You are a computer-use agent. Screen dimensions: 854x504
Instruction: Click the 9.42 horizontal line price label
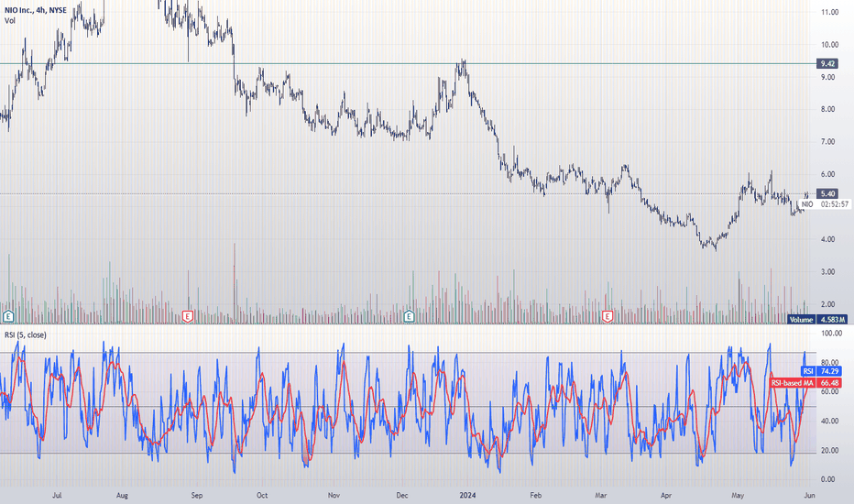tap(827, 64)
